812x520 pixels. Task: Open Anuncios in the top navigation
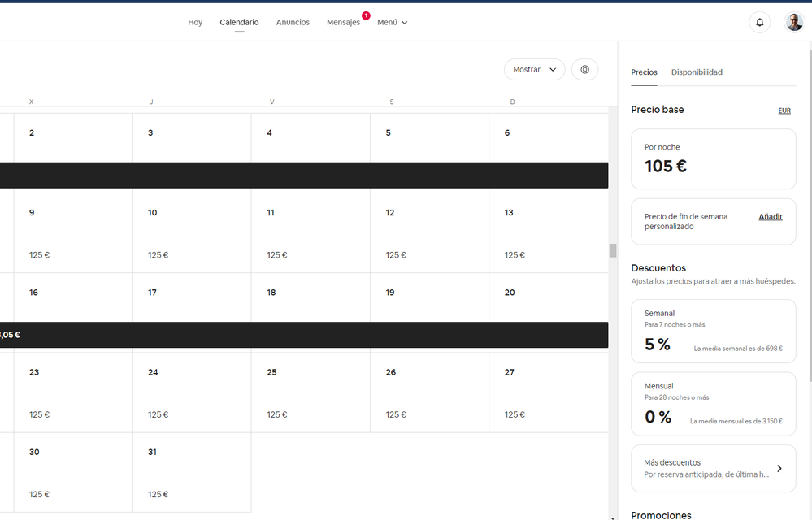pos(293,23)
